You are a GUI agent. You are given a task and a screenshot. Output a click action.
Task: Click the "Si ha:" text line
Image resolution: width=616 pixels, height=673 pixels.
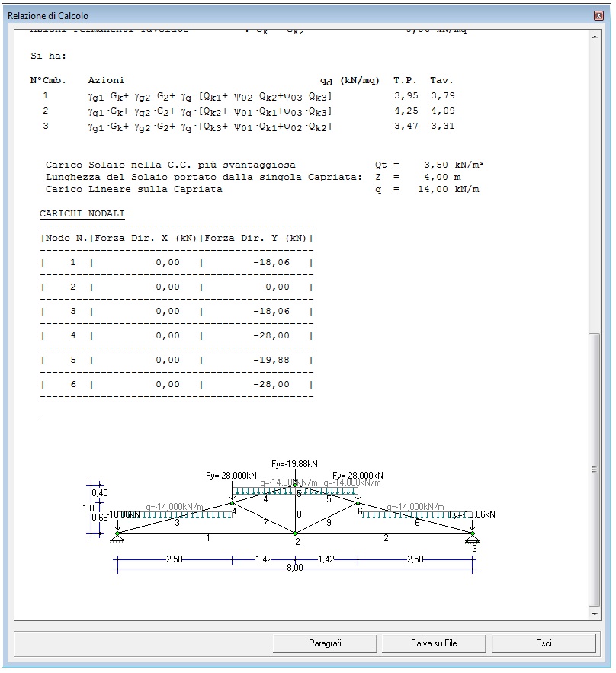tap(48, 56)
